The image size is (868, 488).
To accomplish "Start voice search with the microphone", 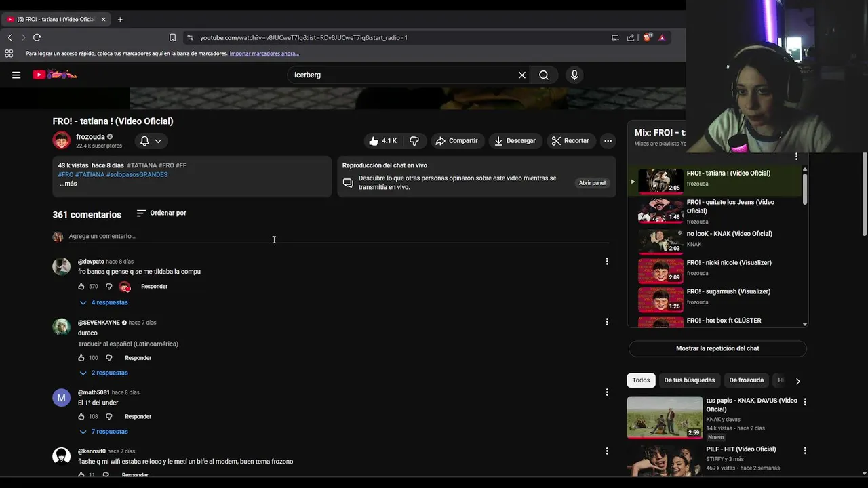I will 574,75.
